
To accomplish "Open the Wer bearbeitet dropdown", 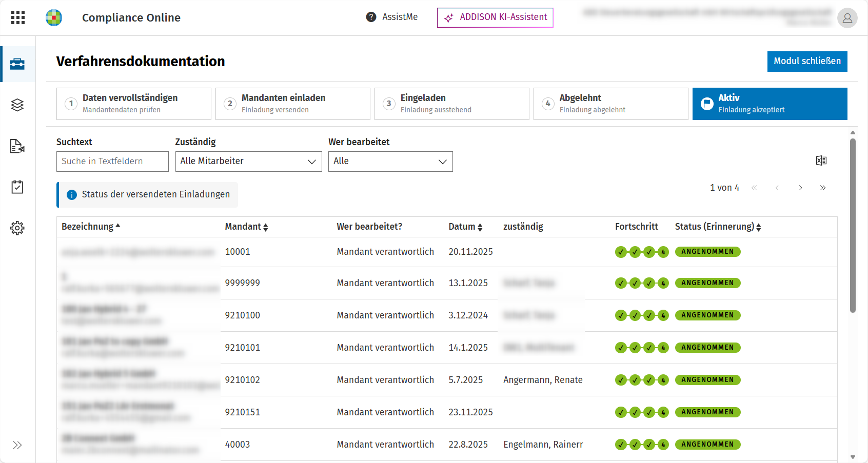I will click(x=390, y=162).
